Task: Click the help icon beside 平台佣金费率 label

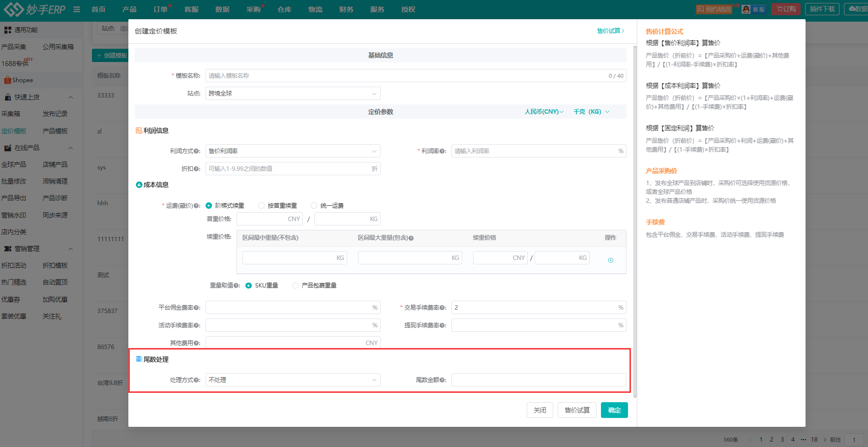Action: point(197,308)
